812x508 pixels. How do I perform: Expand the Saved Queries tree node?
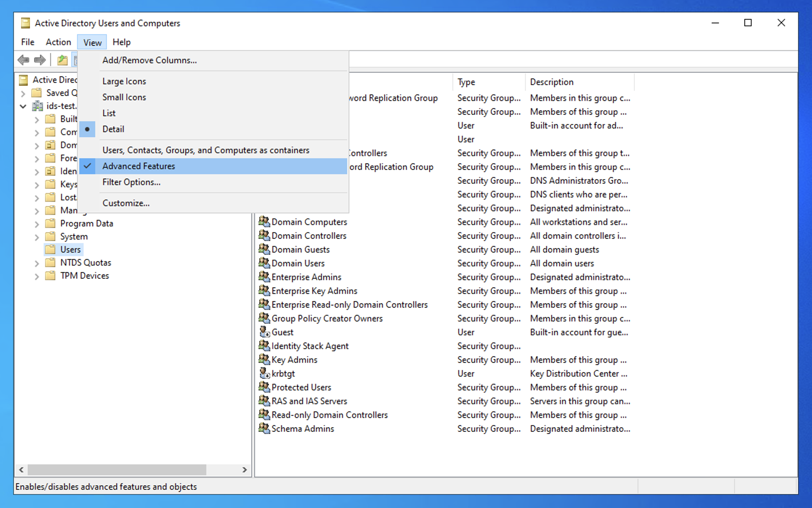click(23, 94)
